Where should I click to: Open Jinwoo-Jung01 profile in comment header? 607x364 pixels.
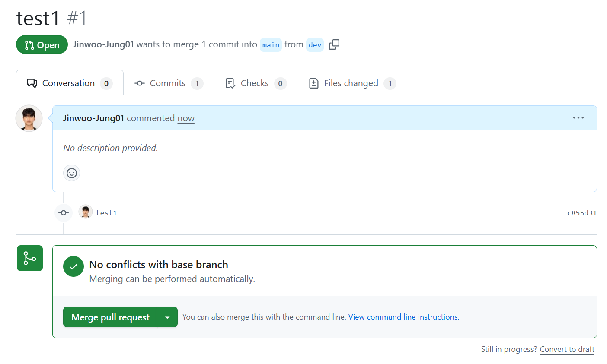coord(93,118)
